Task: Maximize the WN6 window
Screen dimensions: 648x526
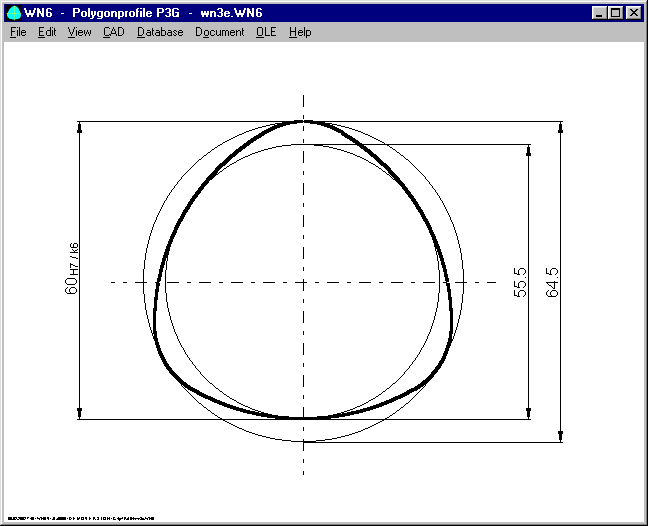Action: [x=614, y=13]
